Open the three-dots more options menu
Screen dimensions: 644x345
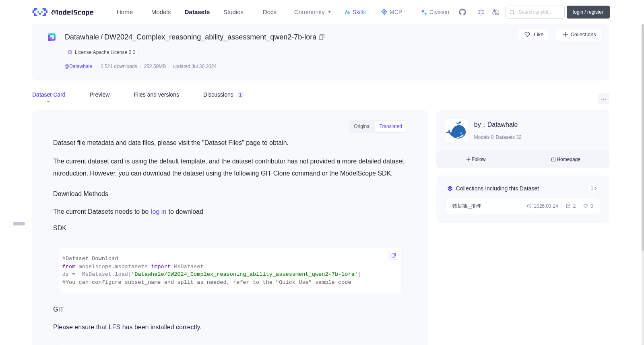603,99
